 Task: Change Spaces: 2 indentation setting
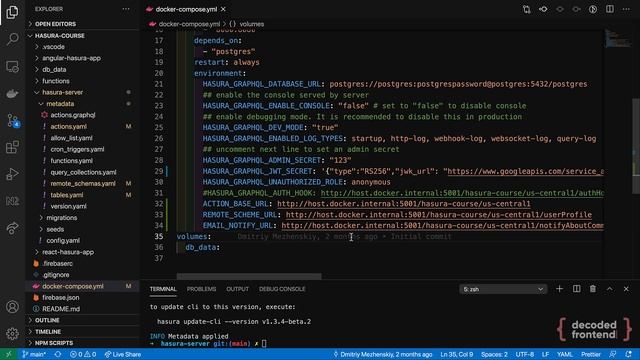click(x=494, y=354)
